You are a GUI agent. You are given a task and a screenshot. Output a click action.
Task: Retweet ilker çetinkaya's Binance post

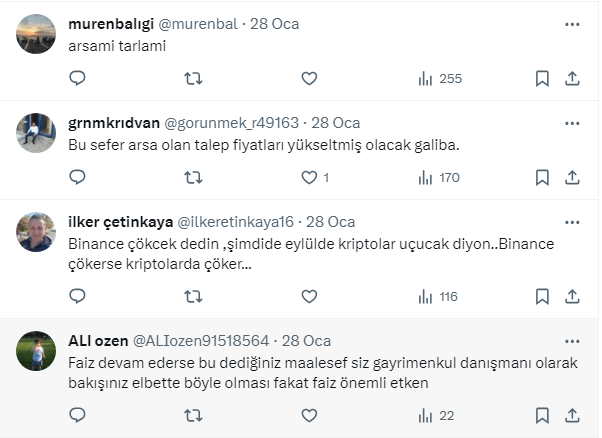[193, 296]
